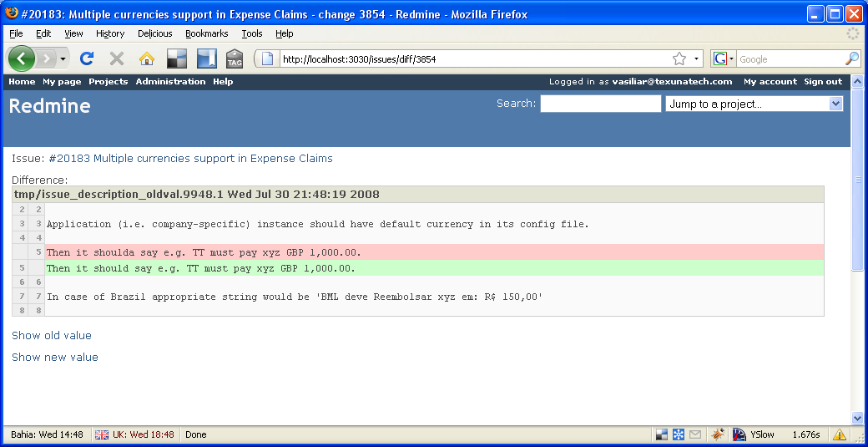Click Show new value link
Viewport: 868px width, 447px height.
tap(55, 358)
